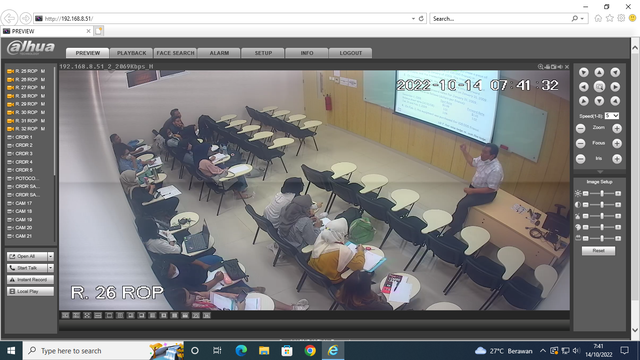Take snapshot with camera icon above video
640x360 pixels.
coord(553,67)
